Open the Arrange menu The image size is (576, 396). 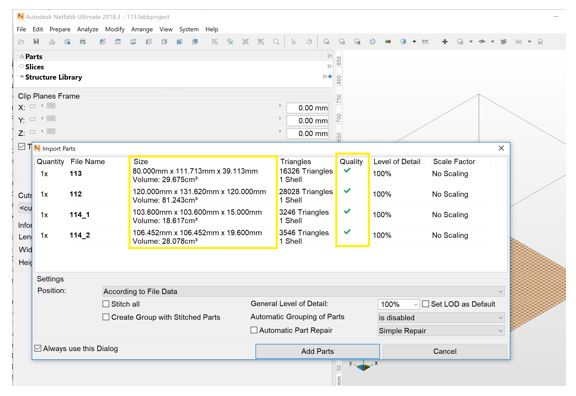point(142,29)
